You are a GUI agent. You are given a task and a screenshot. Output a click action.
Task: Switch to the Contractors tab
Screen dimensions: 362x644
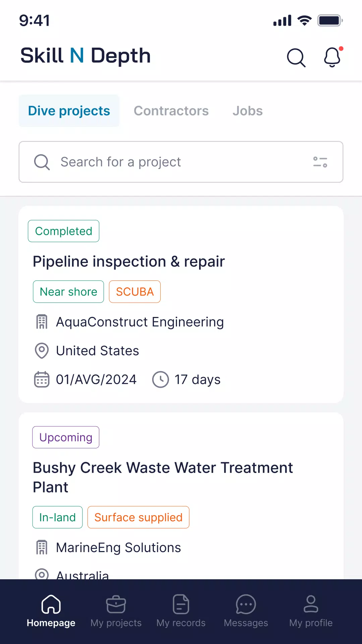[171, 111]
